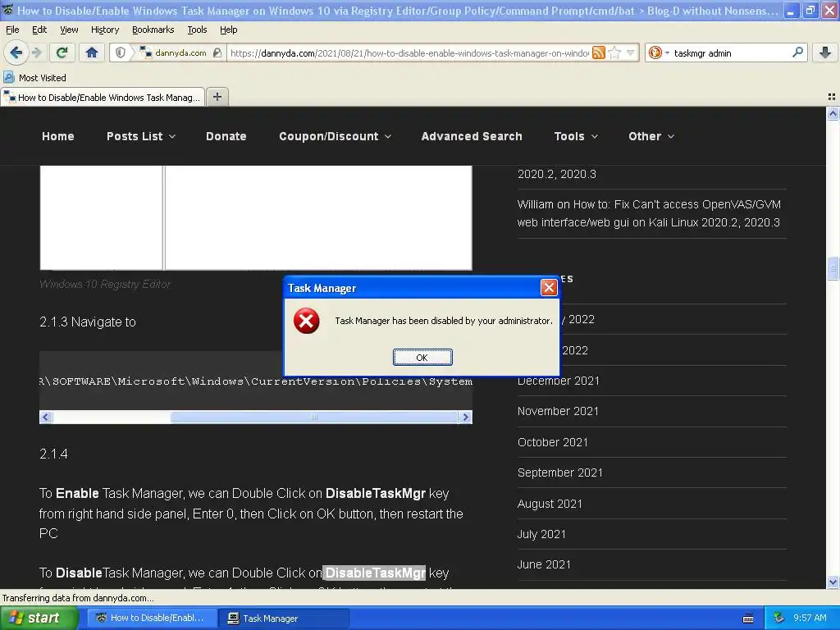Select the How to Disable/Enable browser tab
This screenshot has height=630, width=840.
(x=103, y=97)
